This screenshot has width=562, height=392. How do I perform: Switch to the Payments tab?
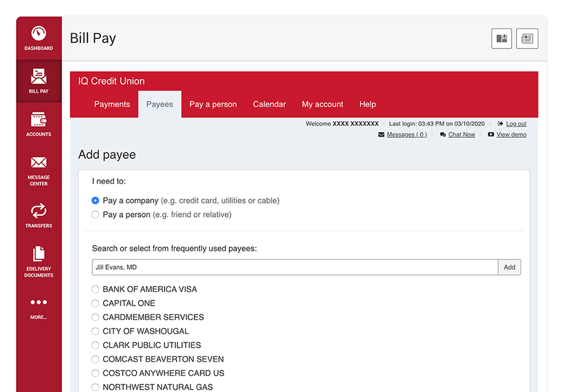(112, 104)
